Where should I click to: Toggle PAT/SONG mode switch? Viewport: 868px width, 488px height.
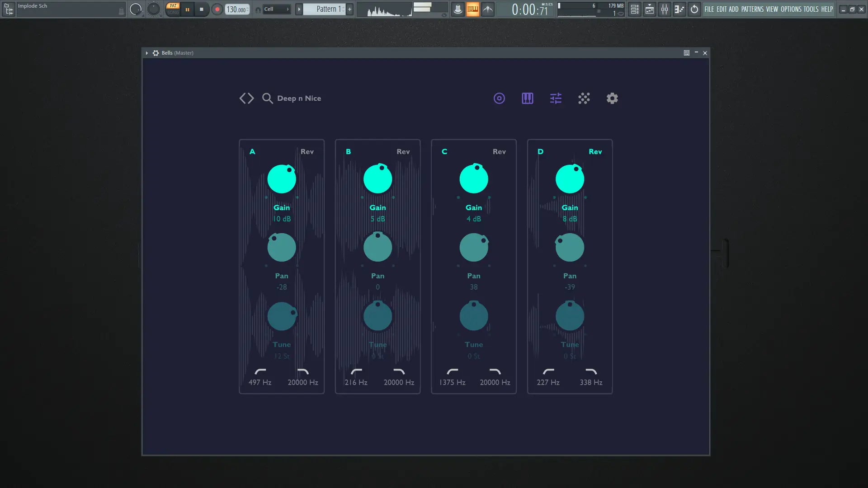[x=173, y=9]
